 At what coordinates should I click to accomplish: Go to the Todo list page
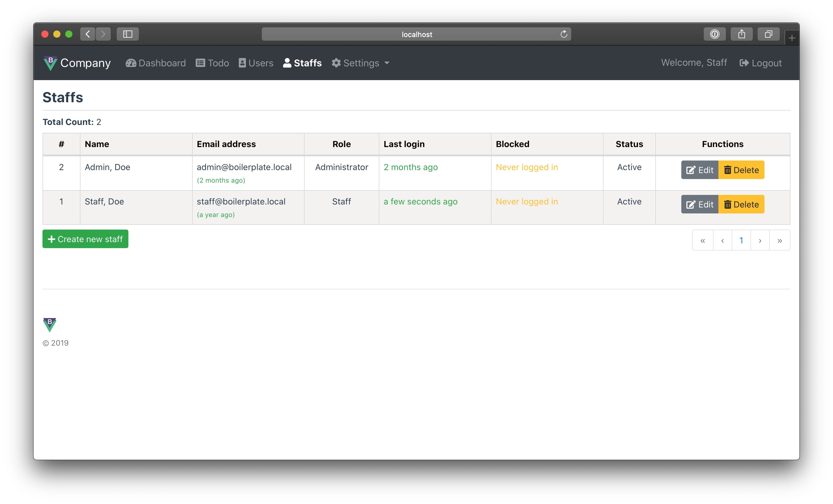[x=212, y=63]
